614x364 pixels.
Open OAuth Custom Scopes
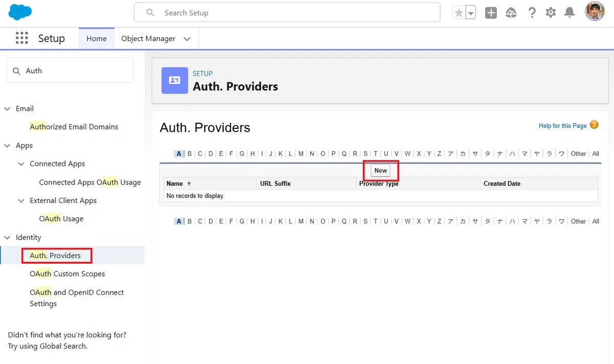click(x=67, y=274)
